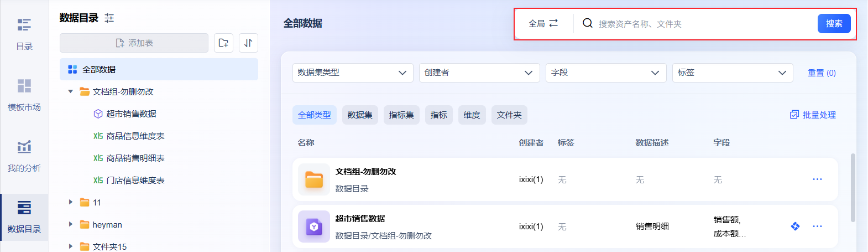Click the new folder icon button
This screenshot has width=868, height=252.
[223, 43]
